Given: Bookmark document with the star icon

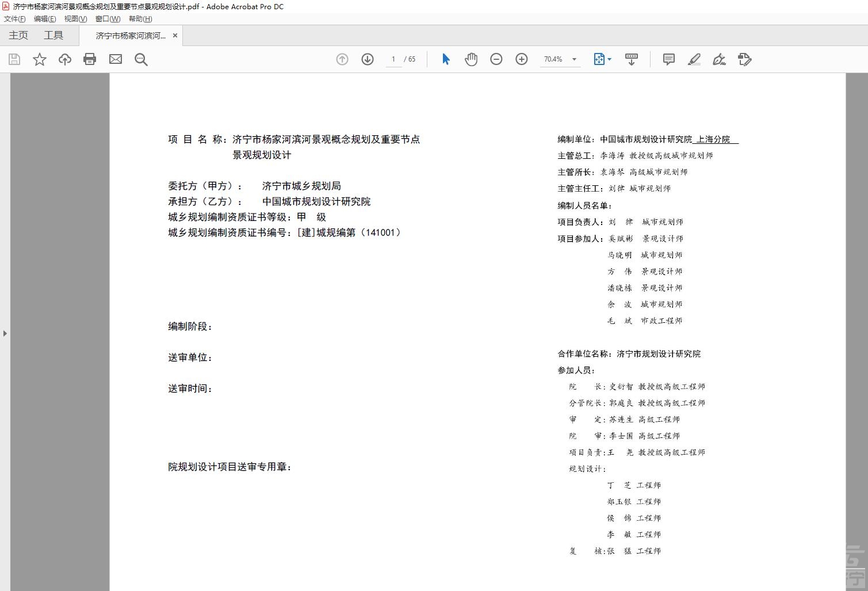Looking at the screenshot, I should [x=40, y=59].
